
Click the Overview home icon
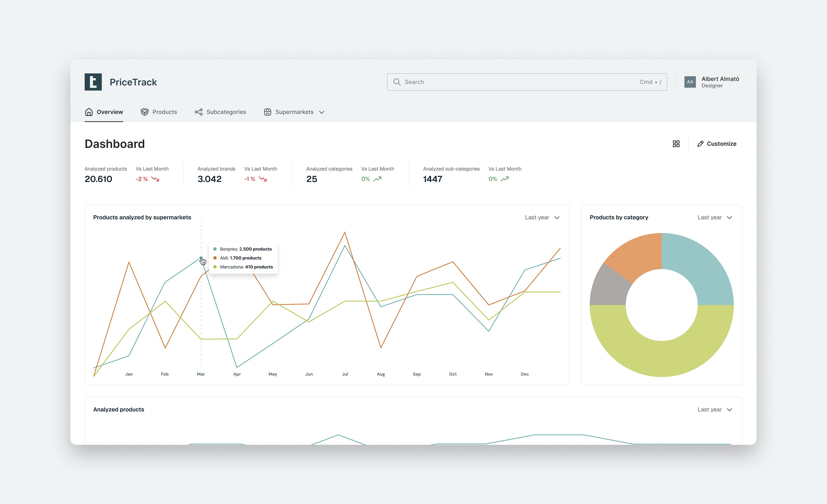click(x=89, y=112)
